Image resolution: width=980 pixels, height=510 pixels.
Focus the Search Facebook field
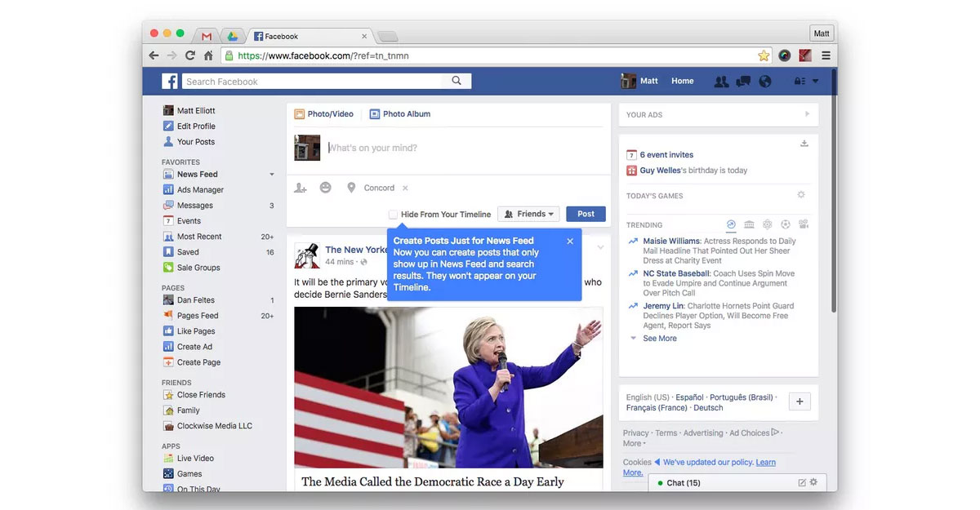[x=312, y=81]
